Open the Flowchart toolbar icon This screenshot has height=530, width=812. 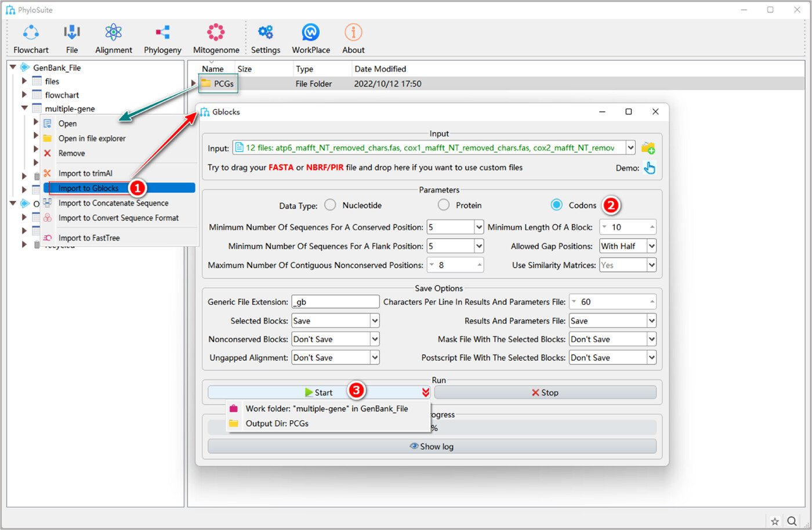coord(31,33)
